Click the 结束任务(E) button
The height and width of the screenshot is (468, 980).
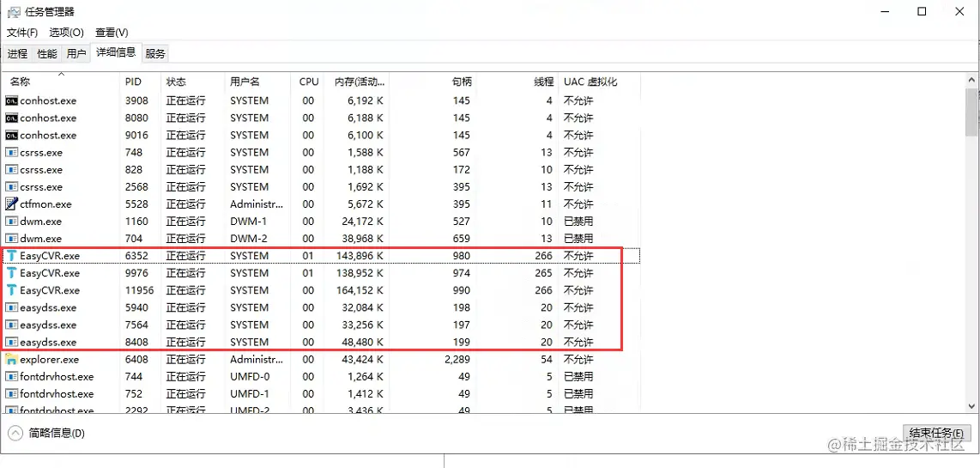936,433
